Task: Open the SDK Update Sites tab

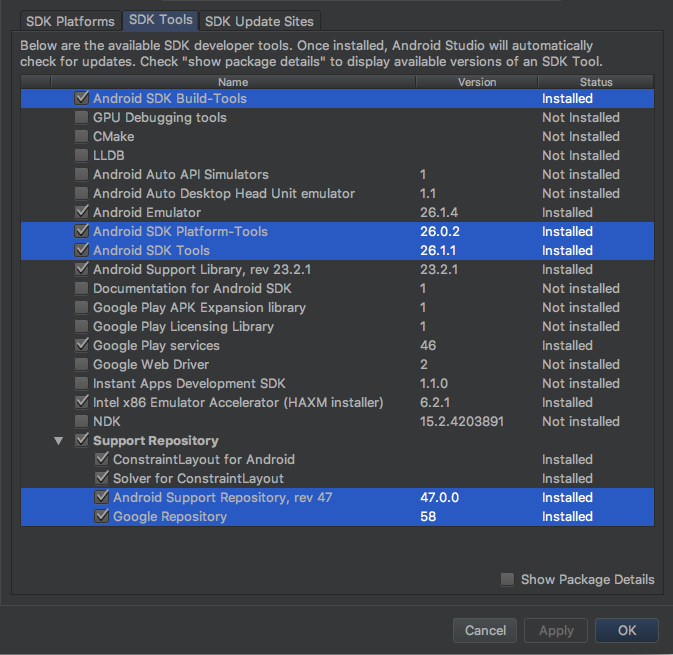Action: tap(258, 21)
